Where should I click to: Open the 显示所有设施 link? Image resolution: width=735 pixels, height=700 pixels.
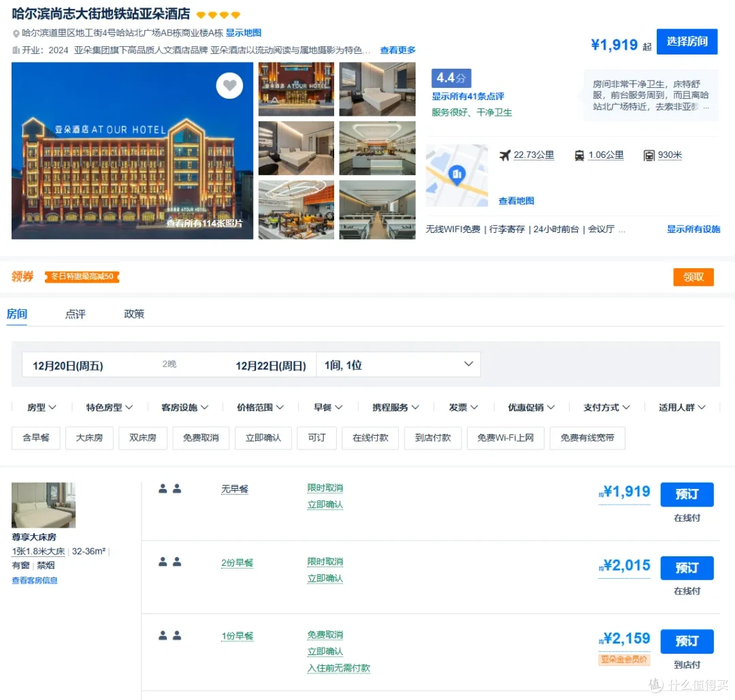point(693,229)
